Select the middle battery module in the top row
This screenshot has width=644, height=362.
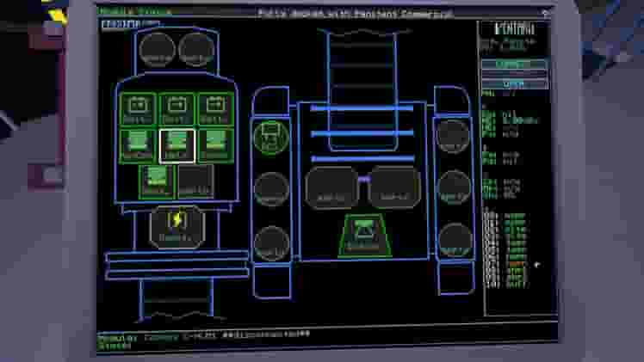tap(177, 108)
